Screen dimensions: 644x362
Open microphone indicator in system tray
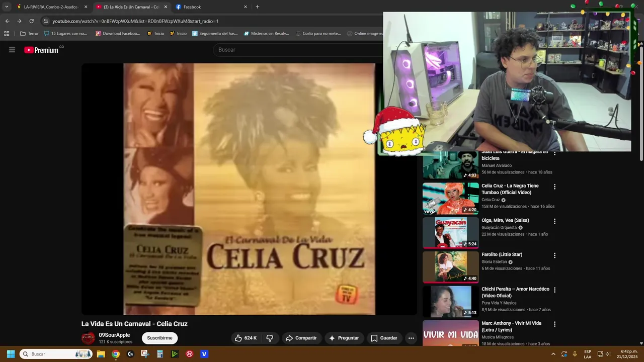(x=575, y=354)
